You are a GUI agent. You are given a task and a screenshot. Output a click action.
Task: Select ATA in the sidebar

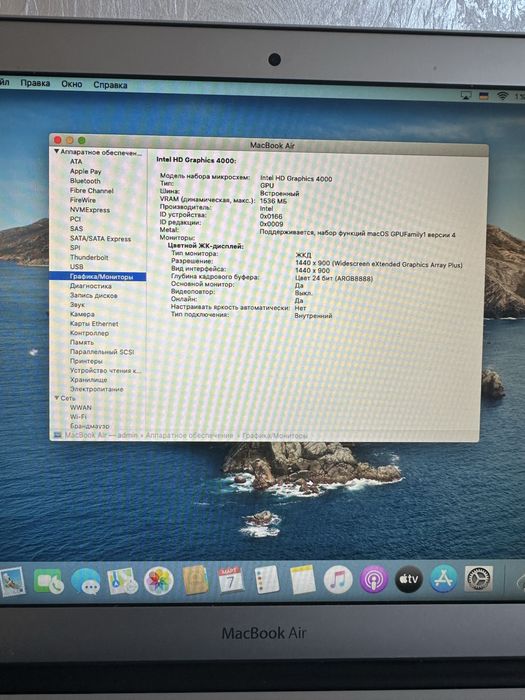point(76,161)
